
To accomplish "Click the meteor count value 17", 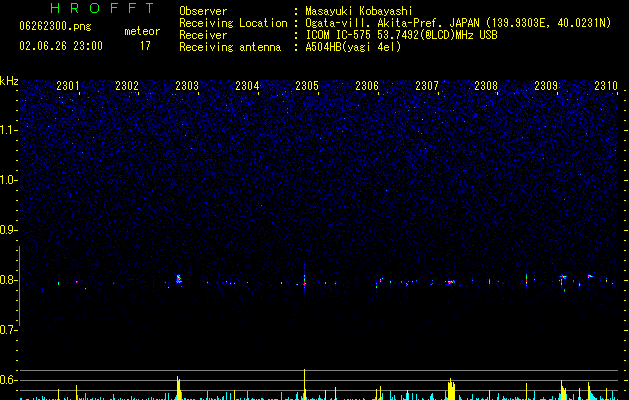I will click(145, 46).
